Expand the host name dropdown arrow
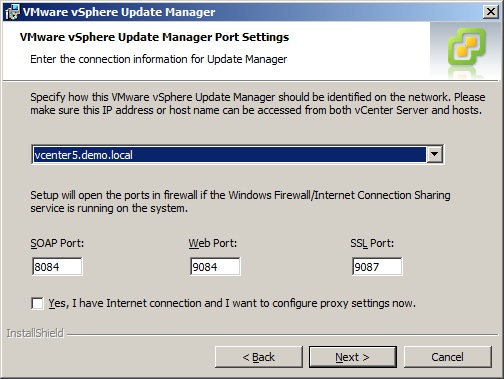 tap(435, 154)
